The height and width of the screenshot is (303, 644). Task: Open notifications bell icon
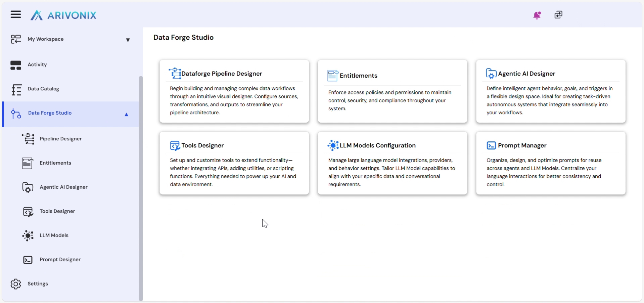pos(537,15)
